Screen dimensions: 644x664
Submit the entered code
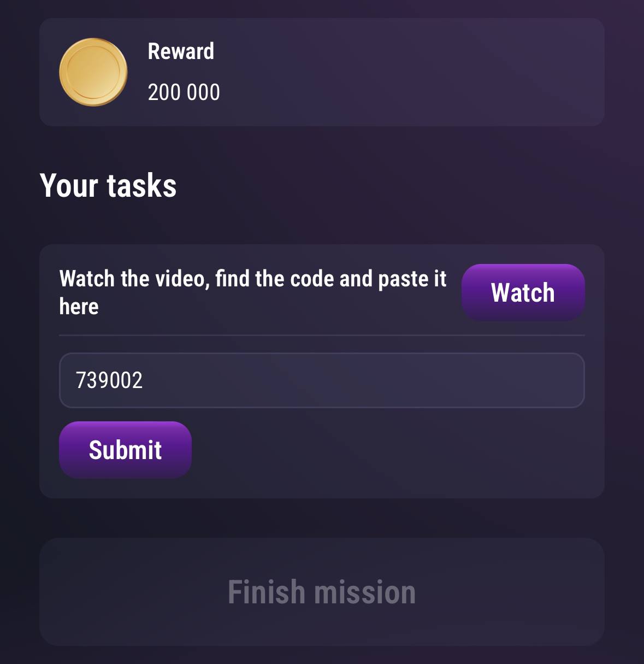tap(125, 450)
